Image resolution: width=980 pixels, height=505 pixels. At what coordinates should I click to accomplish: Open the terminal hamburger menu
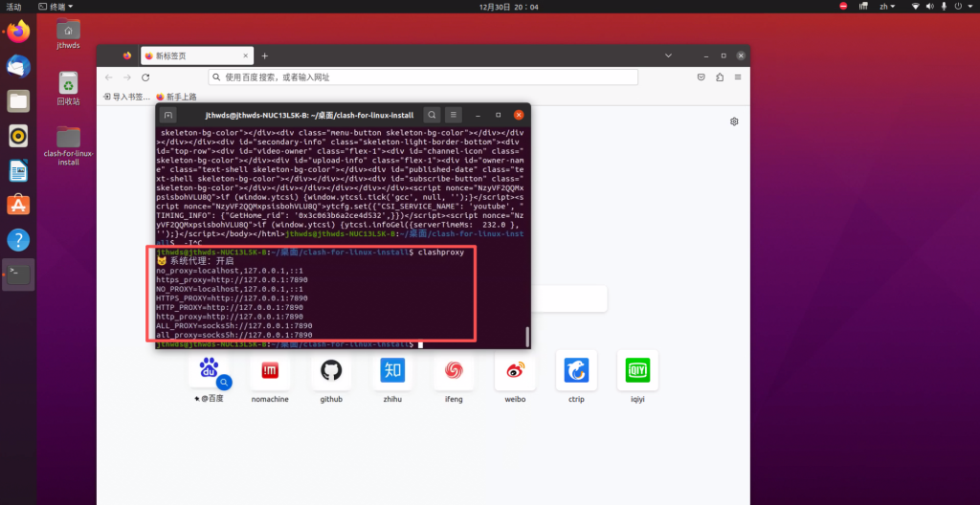pyautogui.click(x=455, y=115)
